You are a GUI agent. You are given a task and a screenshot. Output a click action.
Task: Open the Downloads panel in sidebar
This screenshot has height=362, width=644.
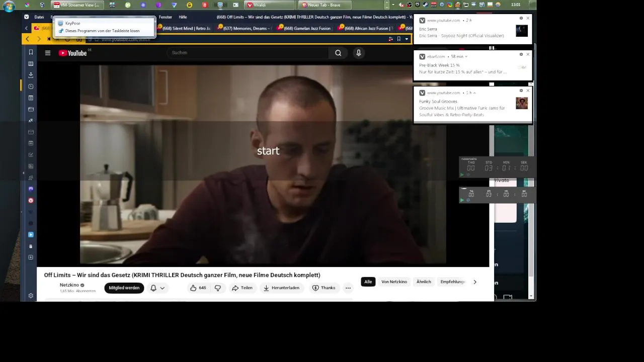31,75
